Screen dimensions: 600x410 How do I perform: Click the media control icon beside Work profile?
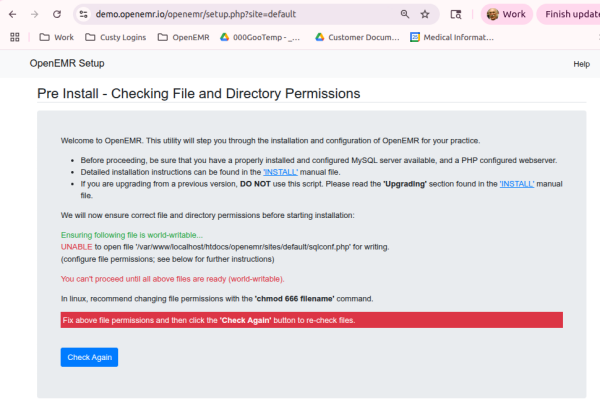[x=456, y=15]
